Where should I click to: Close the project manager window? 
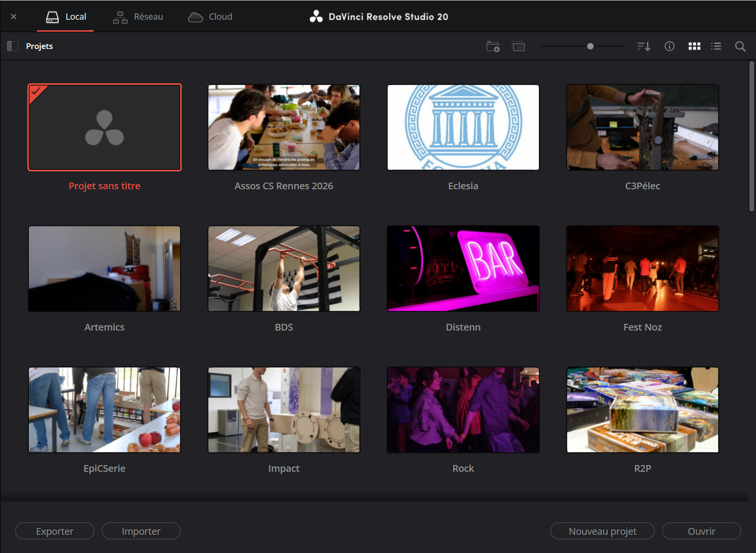14,17
